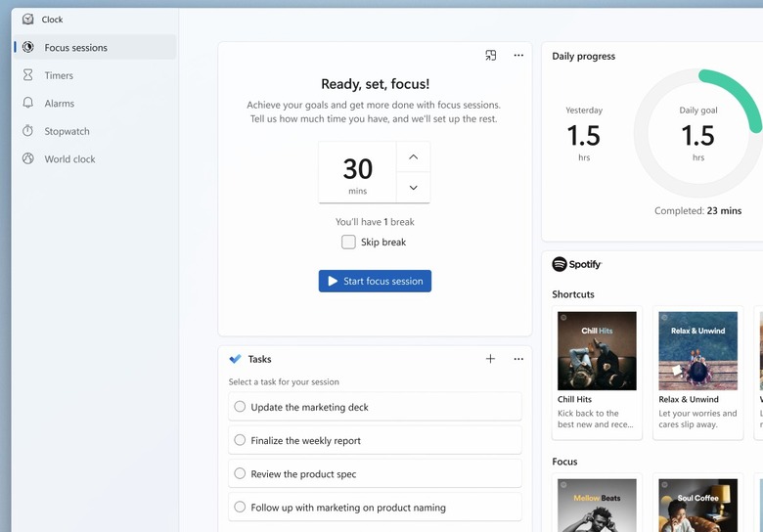763x532 pixels.
Task: Enable the Skip break checkbox
Action: pyautogui.click(x=348, y=242)
